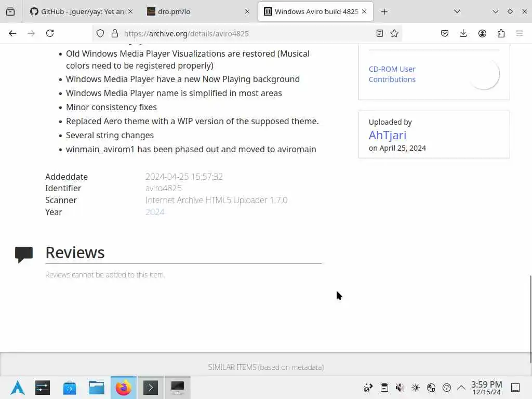The width and height of the screenshot is (532, 399).
Task: Click the archive.org URL address field
Action: [248, 33]
